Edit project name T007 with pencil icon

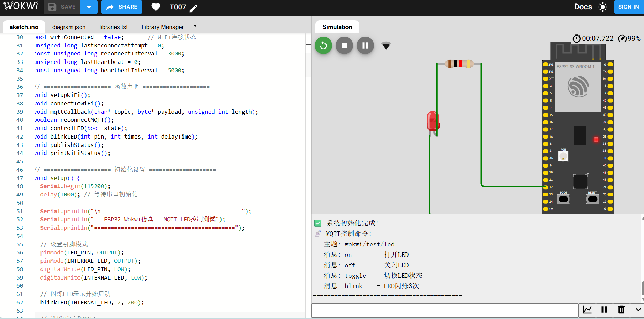[194, 8]
